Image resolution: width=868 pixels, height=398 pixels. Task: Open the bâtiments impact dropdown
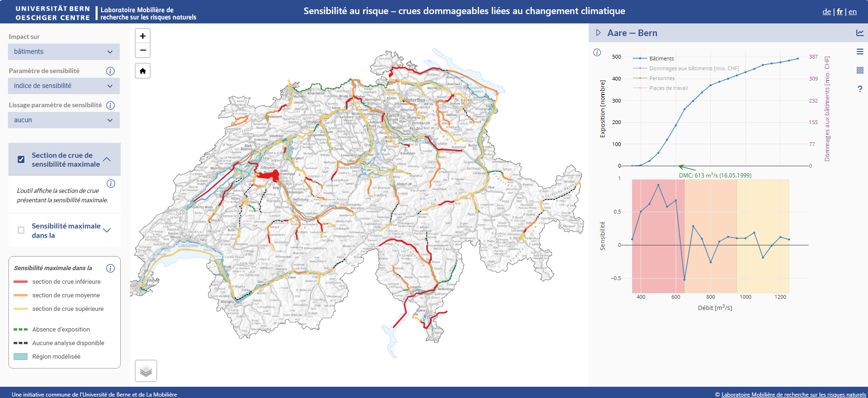coord(64,52)
